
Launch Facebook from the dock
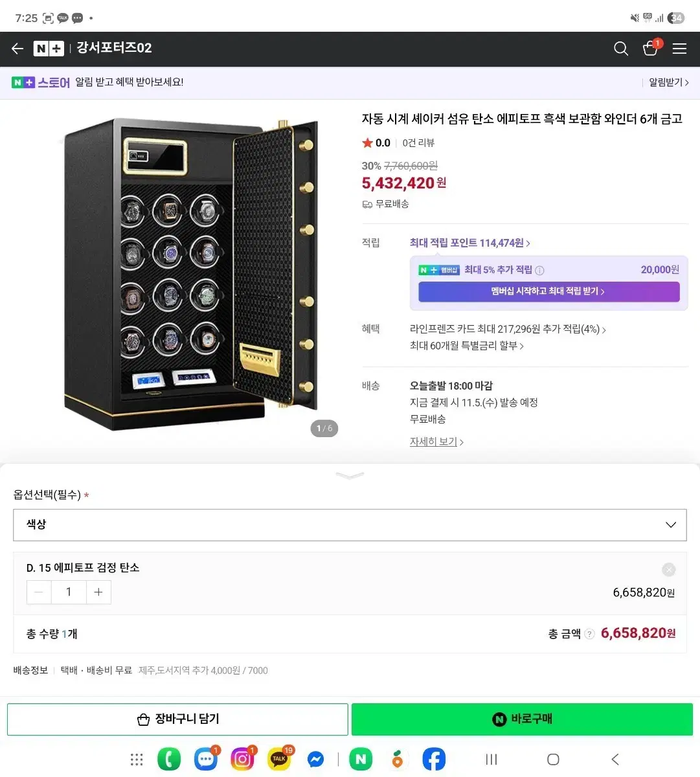tap(433, 758)
